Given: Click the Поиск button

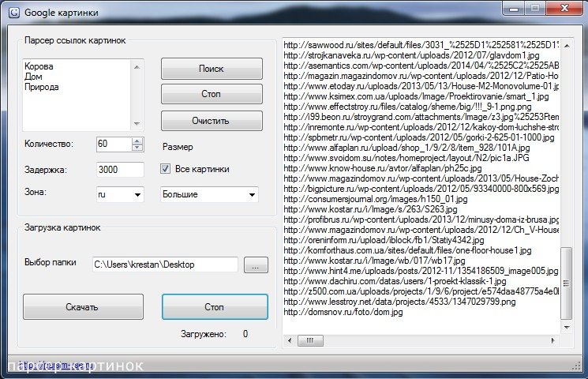Looking at the screenshot, I should click(211, 69).
